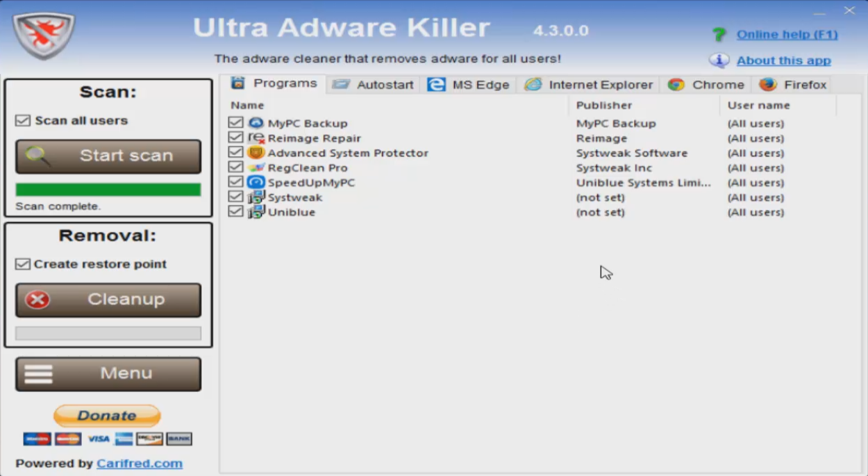The width and height of the screenshot is (868, 476).
Task: Click the RegClean Pro program icon
Action: (256, 167)
